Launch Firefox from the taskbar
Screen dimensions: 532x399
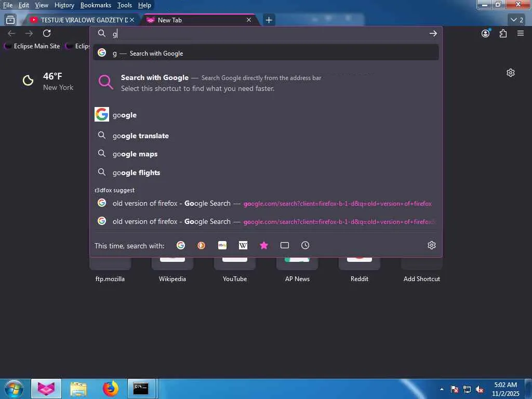[110, 389]
